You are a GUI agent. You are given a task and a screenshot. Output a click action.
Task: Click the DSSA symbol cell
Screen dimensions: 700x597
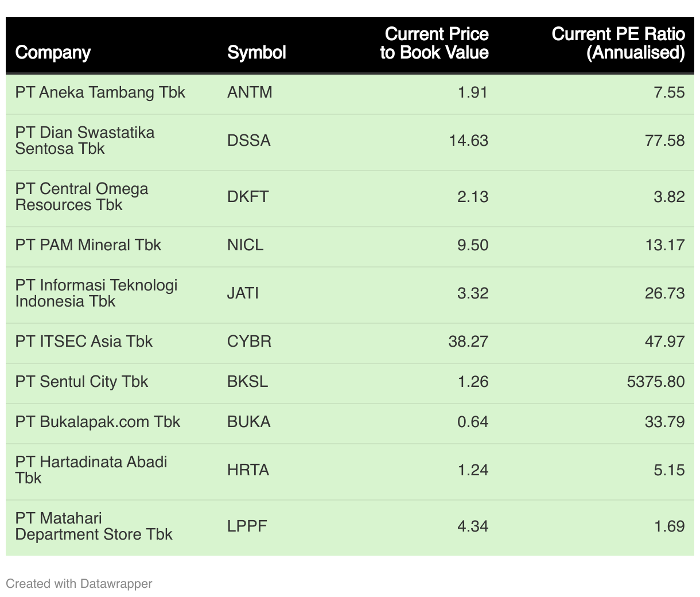[248, 141]
